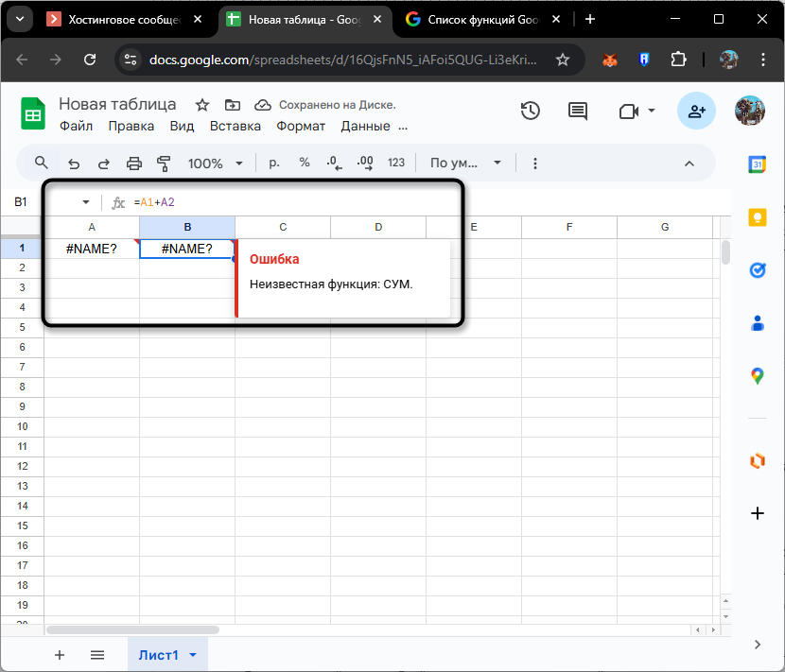Click the site info icon in address bar

tap(131, 60)
